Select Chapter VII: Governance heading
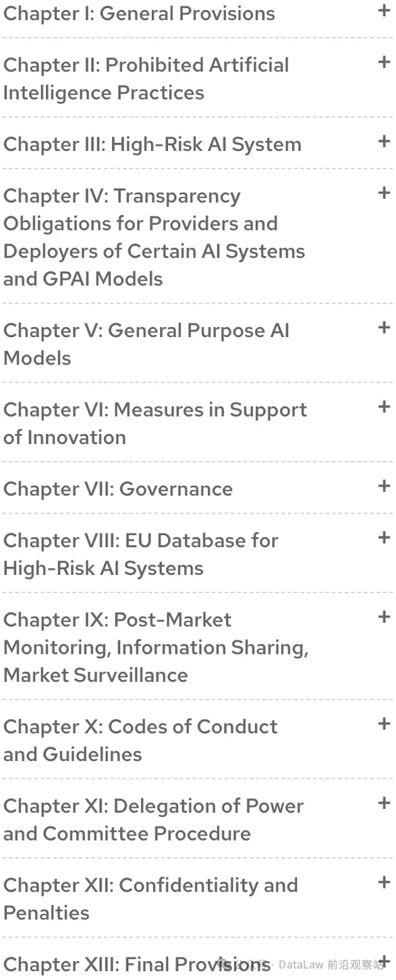396x980 pixels. [x=118, y=489]
